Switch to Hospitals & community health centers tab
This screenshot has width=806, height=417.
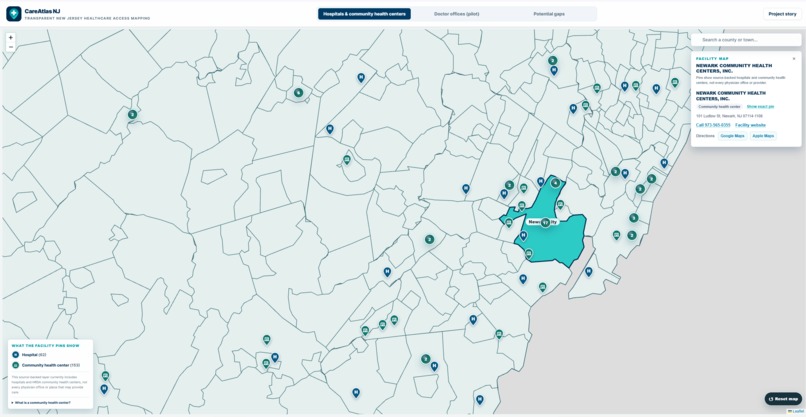[364, 14]
